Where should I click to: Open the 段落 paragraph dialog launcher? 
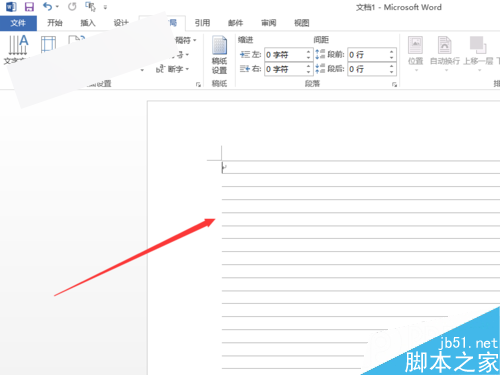pyautogui.click(x=394, y=84)
